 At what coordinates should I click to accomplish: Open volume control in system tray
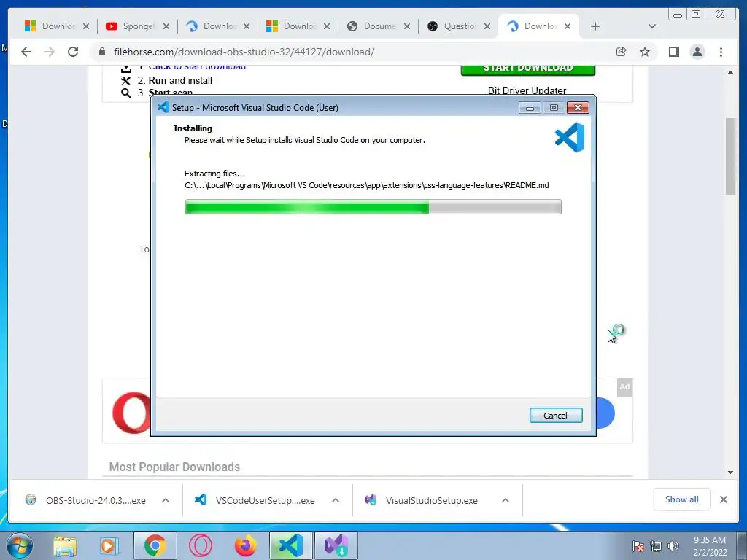673,546
